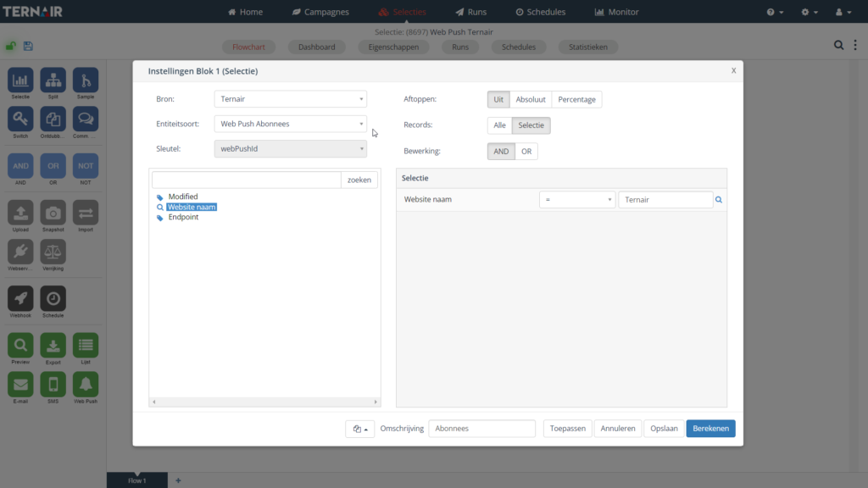Click the Toepassen button

coord(567,429)
